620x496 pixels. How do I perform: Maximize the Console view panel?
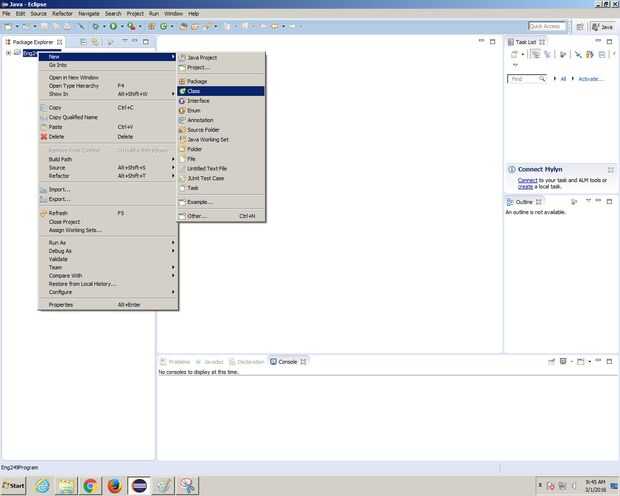click(609, 362)
